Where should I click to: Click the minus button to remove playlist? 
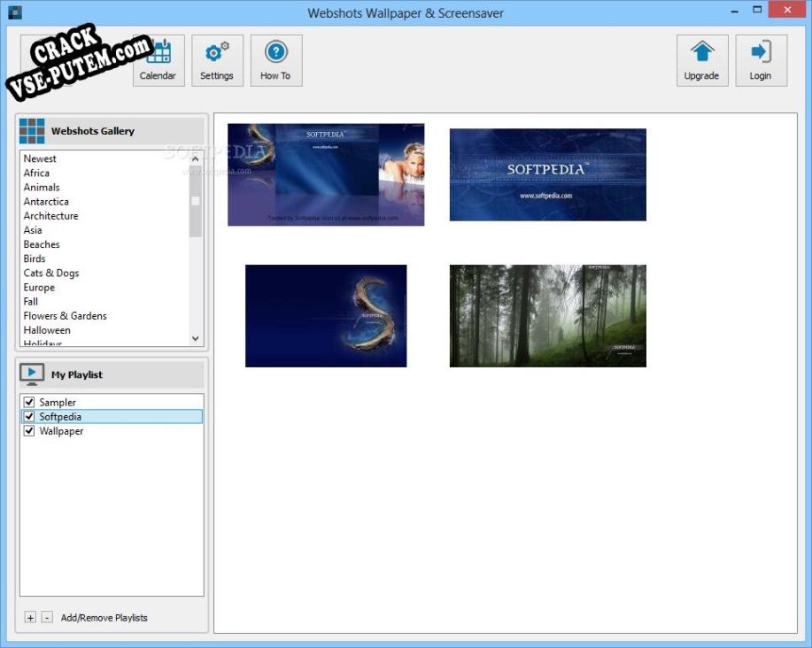(x=47, y=618)
